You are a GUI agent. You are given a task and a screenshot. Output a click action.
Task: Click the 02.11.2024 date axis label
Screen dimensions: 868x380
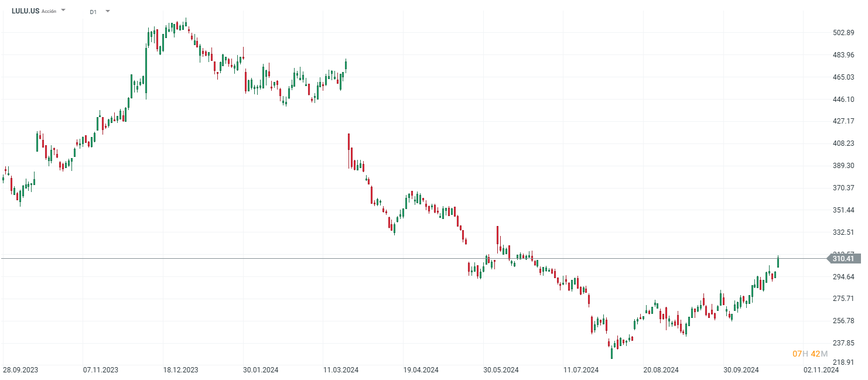pos(821,370)
